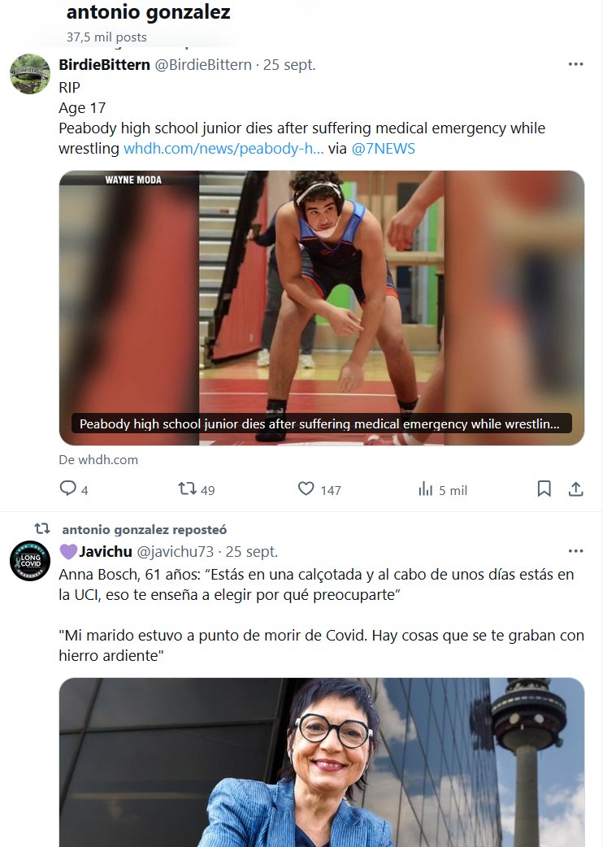Open more options menu on BirdieBittern post
This screenshot has width=616, height=847.
coord(576,64)
